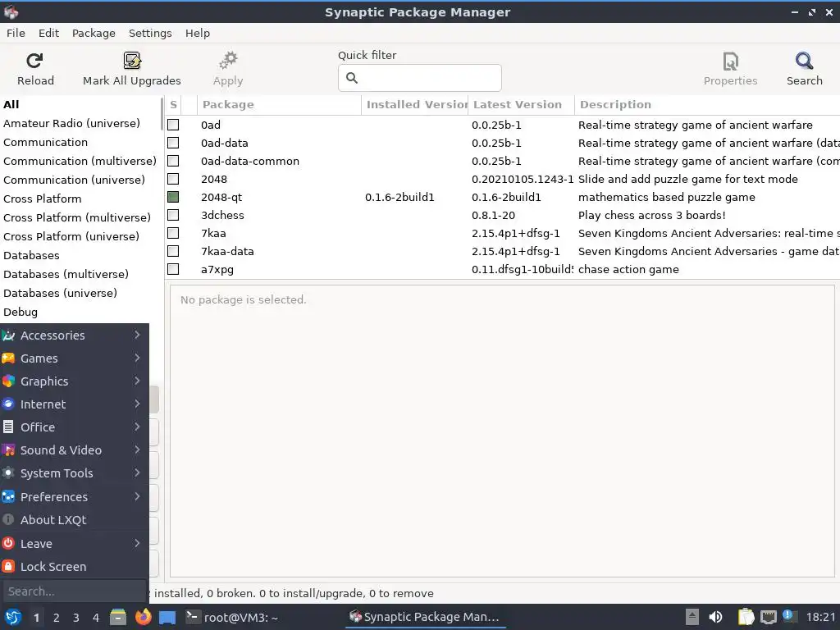This screenshot has width=840, height=630.
Task: Click the Accessories menu icon
Action: point(8,336)
